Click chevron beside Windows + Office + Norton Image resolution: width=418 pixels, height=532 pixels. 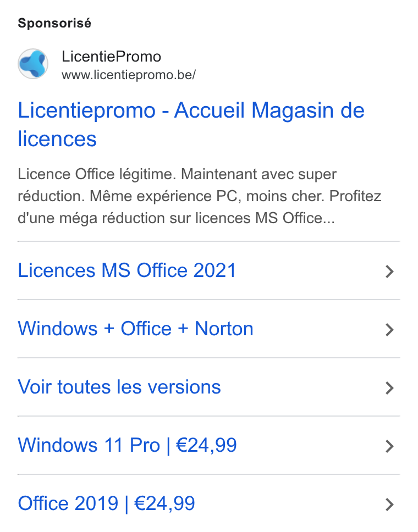coord(390,330)
